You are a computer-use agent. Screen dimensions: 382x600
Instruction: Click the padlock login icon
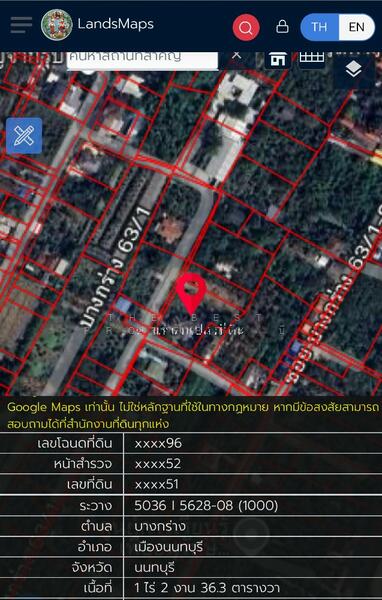click(x=282, y=26)
